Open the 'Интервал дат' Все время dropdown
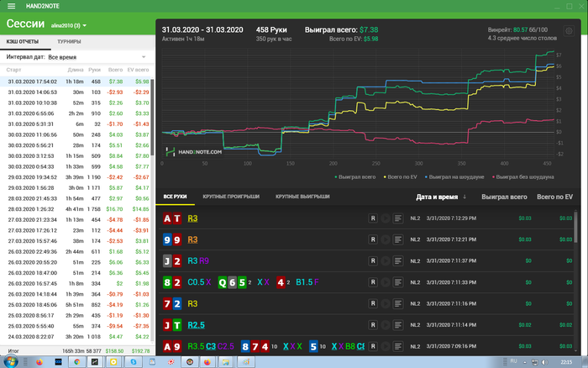The image size is (588, 368). (x=97, y=57)
